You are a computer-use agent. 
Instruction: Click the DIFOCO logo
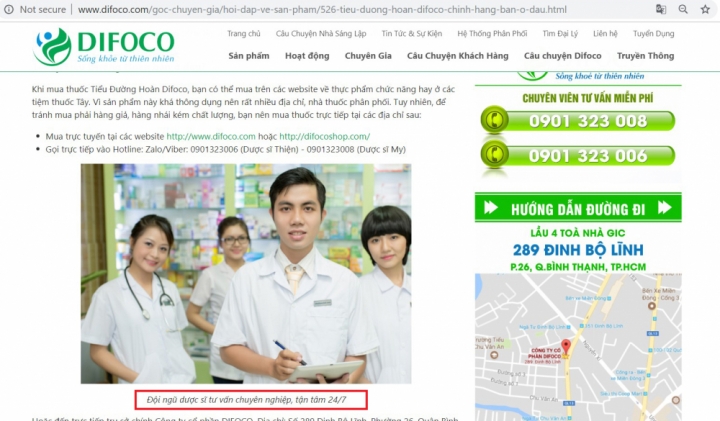(104, 46)
